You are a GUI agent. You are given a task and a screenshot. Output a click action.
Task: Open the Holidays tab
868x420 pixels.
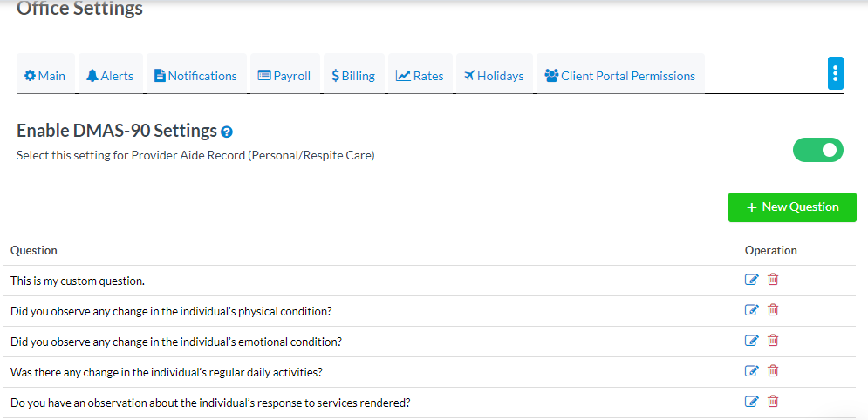494,76
